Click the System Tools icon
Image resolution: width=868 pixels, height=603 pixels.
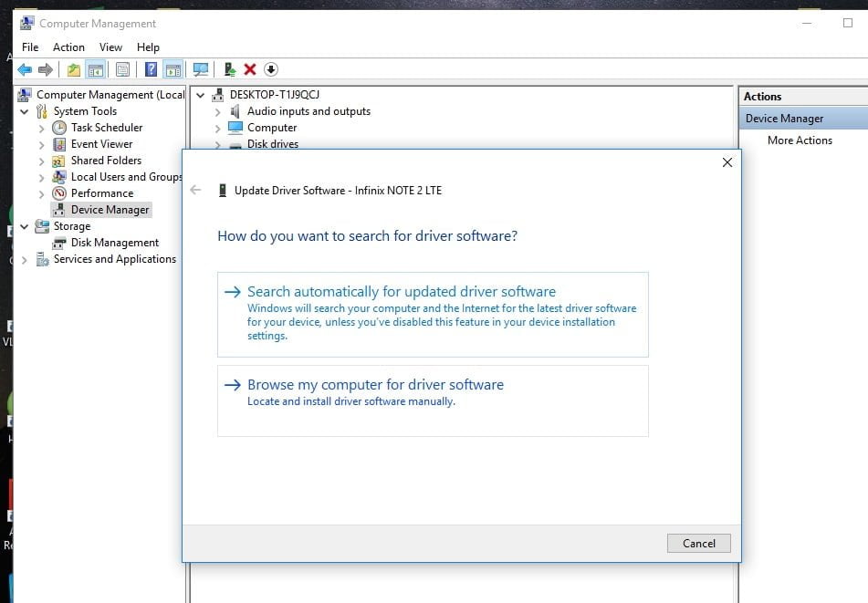(x=41, y=111)
